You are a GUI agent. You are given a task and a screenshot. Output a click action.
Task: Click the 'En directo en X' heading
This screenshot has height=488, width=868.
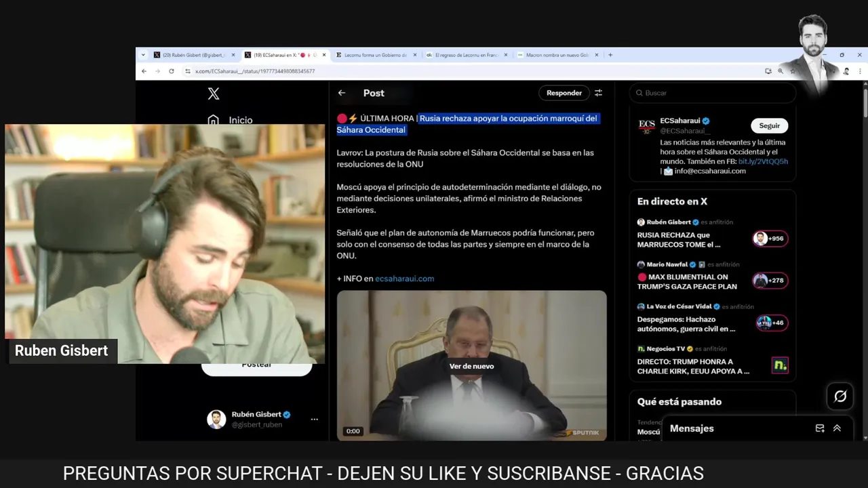coord(672,201)
